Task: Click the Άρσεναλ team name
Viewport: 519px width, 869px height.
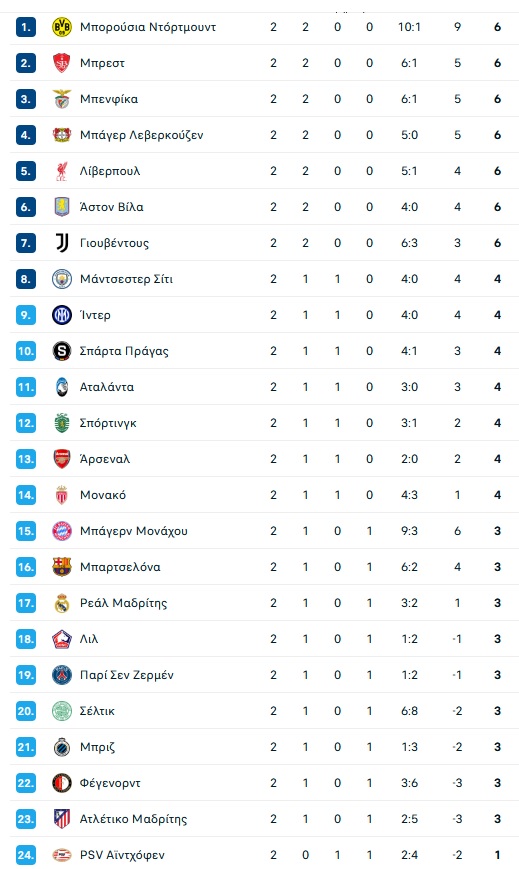Action: [x=105, y=459]
